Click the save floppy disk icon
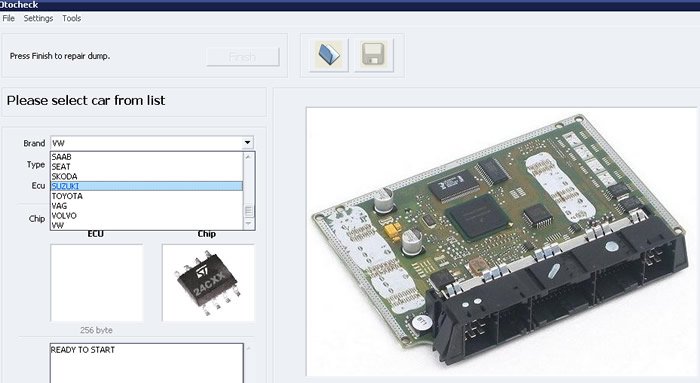 [x=374, y=55]
